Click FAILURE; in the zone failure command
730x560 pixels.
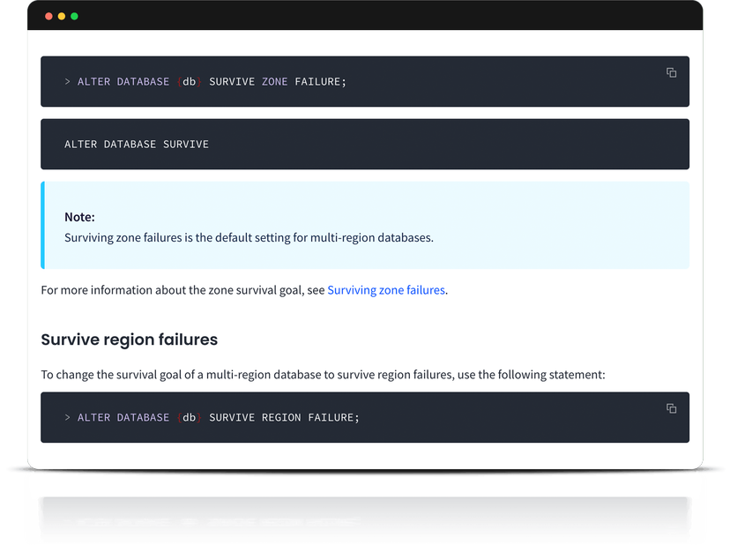point(320,82)
